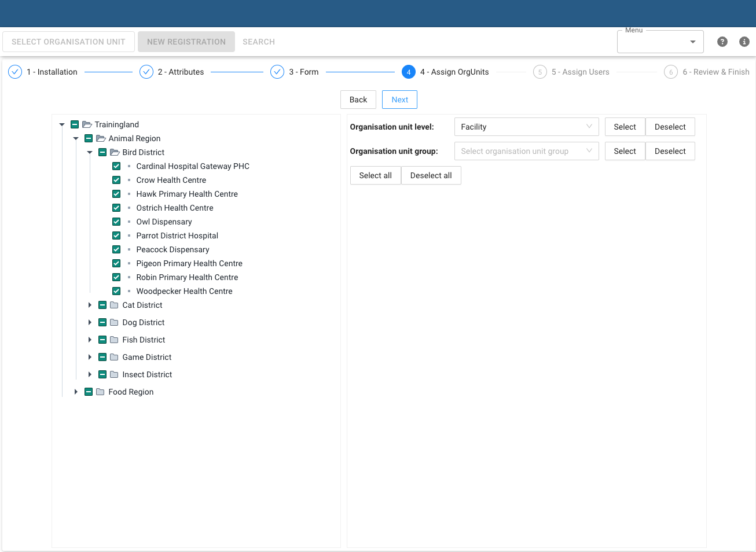Click the Food Region folder icon
Image resolution: width=756 pixels, height=552 pixels.
[x=100, y=392]
